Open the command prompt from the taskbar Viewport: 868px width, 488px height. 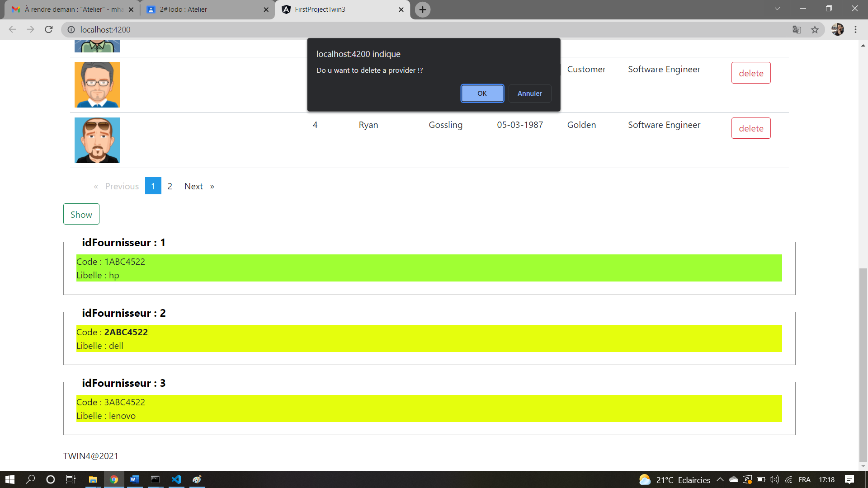coord(156,479)
